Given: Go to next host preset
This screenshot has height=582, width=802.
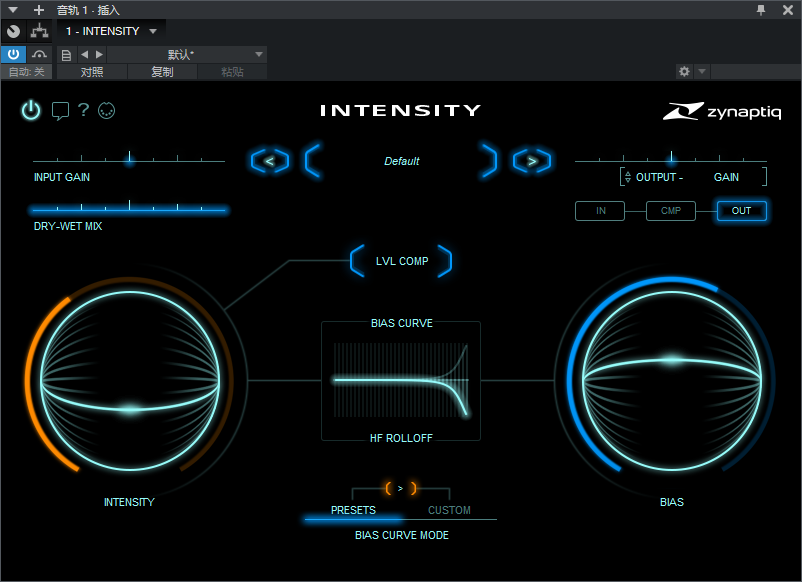Looking at the screenshot, I should (x=100, y=54).
